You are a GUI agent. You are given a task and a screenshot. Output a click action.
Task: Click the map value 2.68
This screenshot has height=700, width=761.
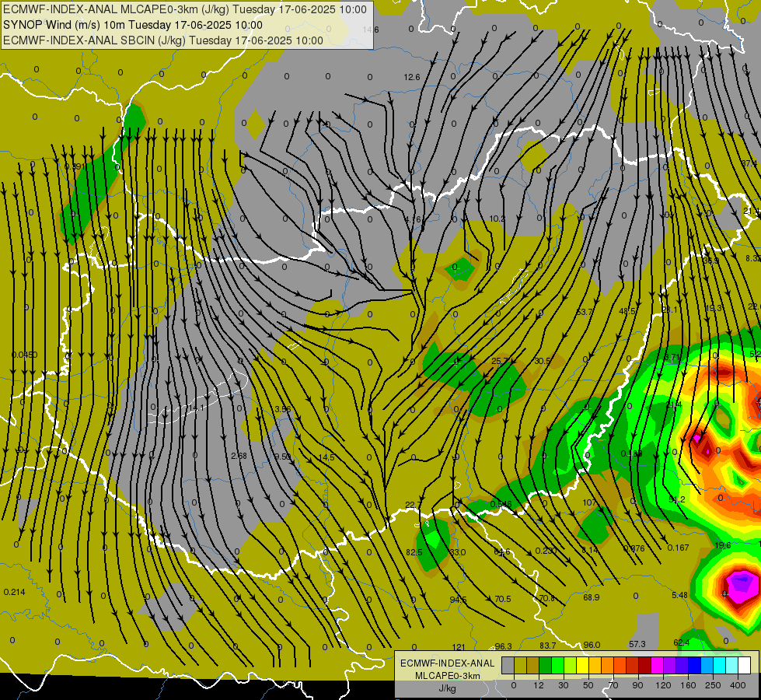pyautogui.click(x=239, y=456)
